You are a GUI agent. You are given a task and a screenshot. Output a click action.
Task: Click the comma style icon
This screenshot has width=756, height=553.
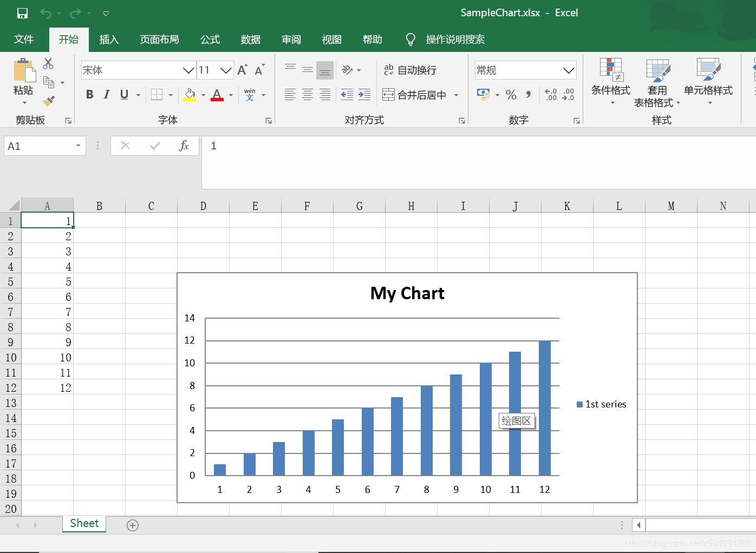click(529, 95)
